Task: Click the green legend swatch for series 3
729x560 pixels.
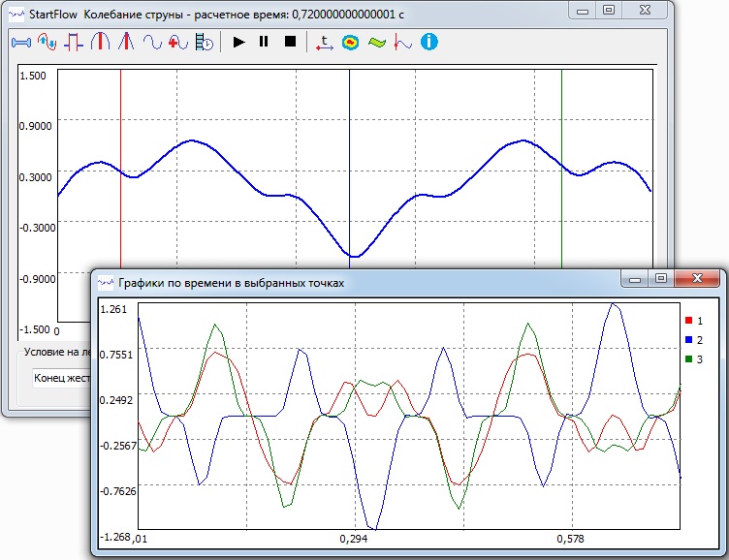Action: point(689,358)
